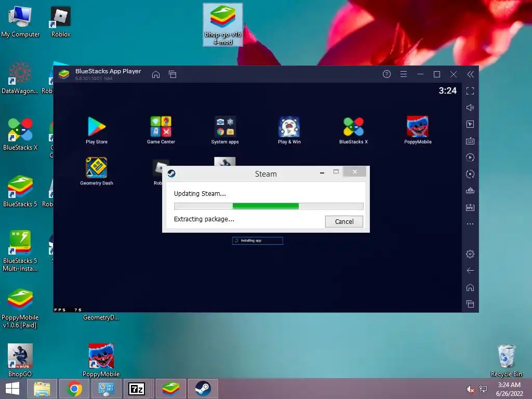This screenshot has height=399, width=532.
Task: Select Roblox desktop shortcut
Action: [x=61, y=21]
